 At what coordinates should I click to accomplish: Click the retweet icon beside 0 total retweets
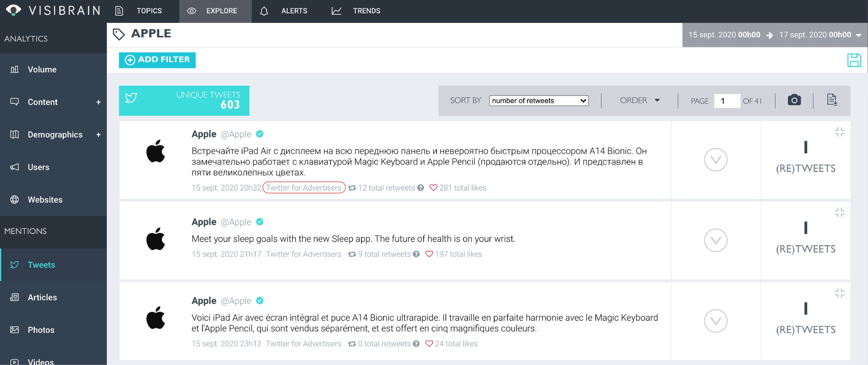352,344
